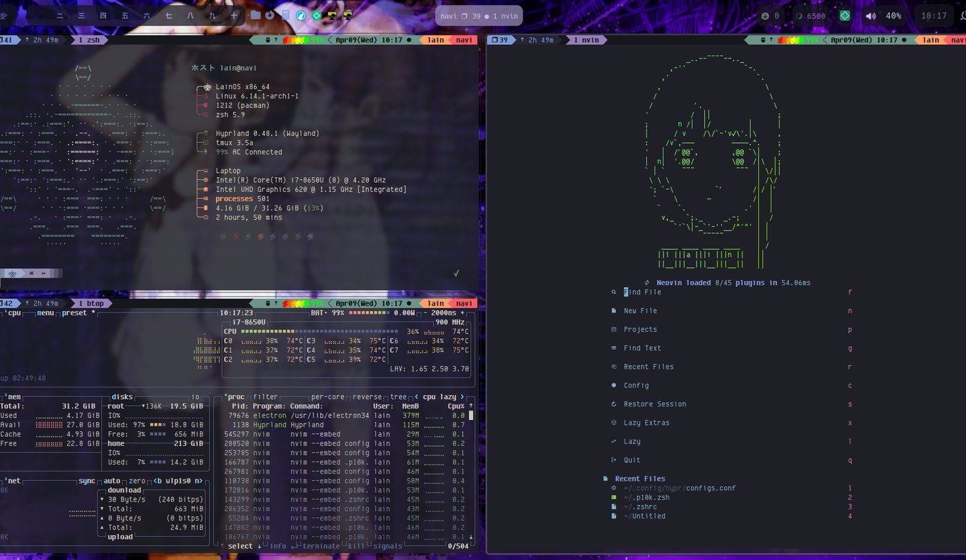Click the Projects icon in Neovim dashboard
966x560 pixels.
pyautogui.click(x=614, y=330)
